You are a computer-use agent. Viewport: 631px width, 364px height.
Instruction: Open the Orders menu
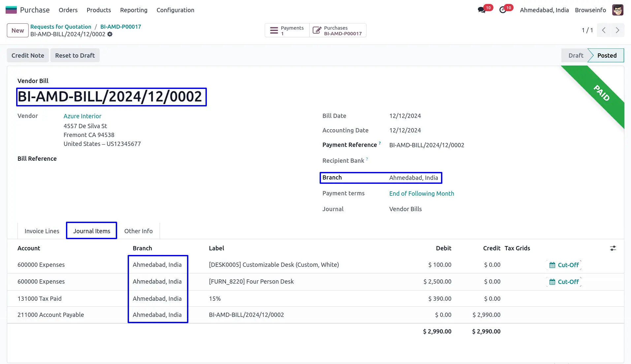point(68,10)
